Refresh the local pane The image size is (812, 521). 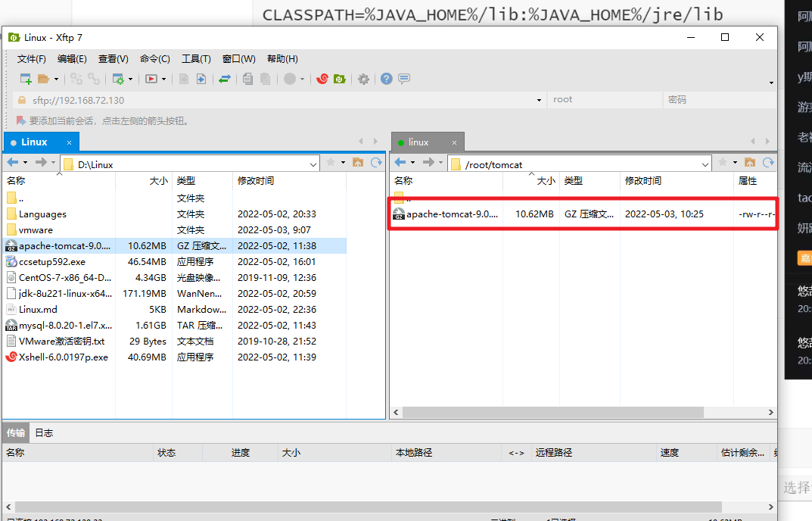click(x=376, y=163)
